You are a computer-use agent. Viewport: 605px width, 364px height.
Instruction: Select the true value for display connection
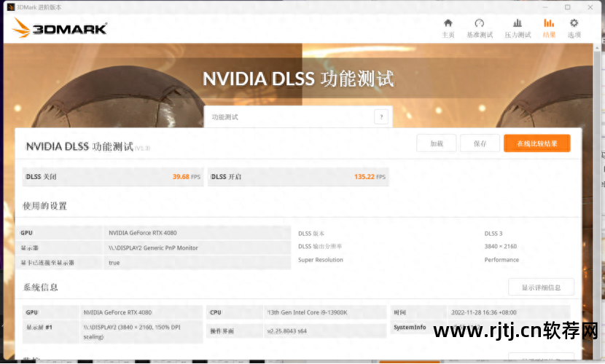tap(114, 263)
